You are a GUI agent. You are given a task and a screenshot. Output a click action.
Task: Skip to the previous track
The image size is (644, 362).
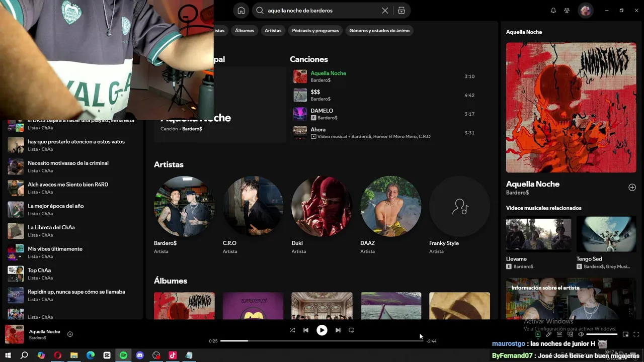pyautogui.click(x=305, y=330)
